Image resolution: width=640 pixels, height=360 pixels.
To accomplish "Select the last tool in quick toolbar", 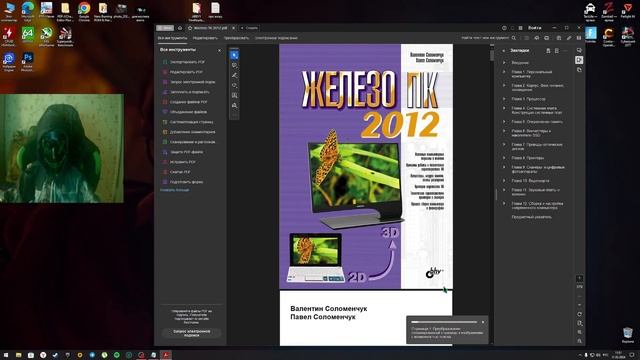I will click(x=234, y=105).
